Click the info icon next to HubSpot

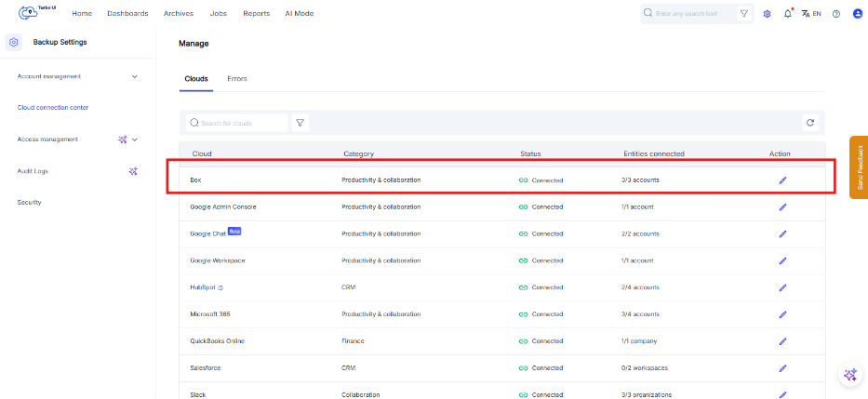pyautogui.click(x=220, y=287)
